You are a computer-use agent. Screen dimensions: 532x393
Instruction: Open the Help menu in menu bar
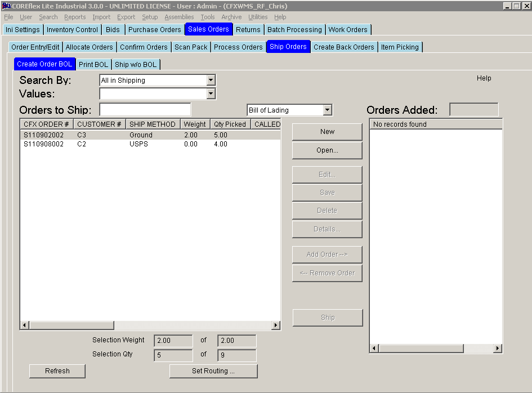pyautogui.click(x=280, y=17)
